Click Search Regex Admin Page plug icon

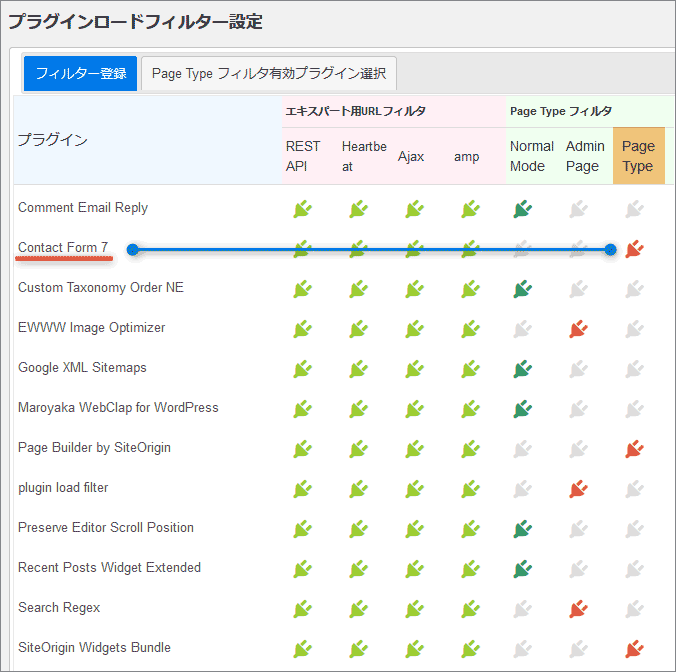pos(578,609)
